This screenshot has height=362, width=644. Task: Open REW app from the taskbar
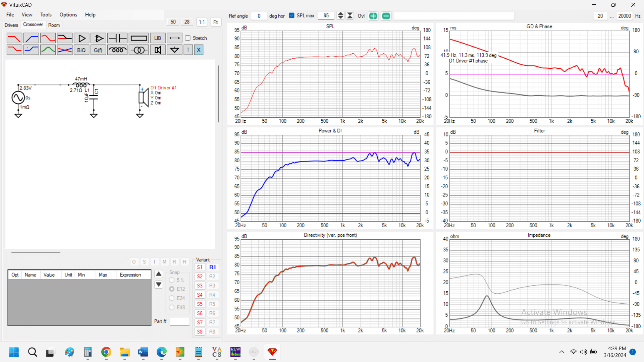[235, 352]
